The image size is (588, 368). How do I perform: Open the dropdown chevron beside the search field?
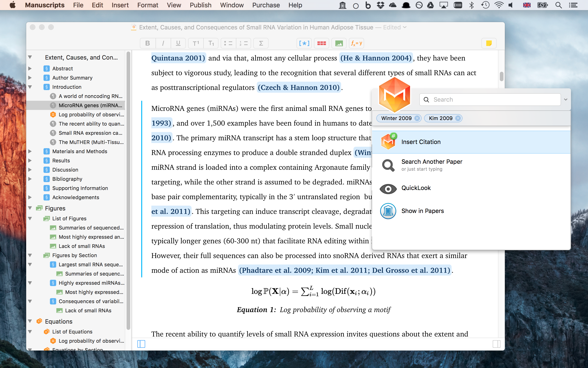(566, 100)
